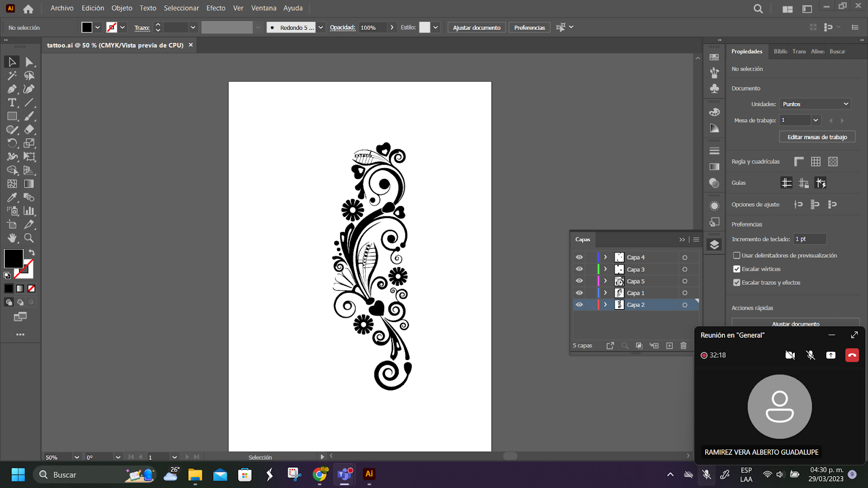The width and height of the screenshot is (868, 488).
Task: Select the Paintbrush tool
Action: click(x=29, y=116)
